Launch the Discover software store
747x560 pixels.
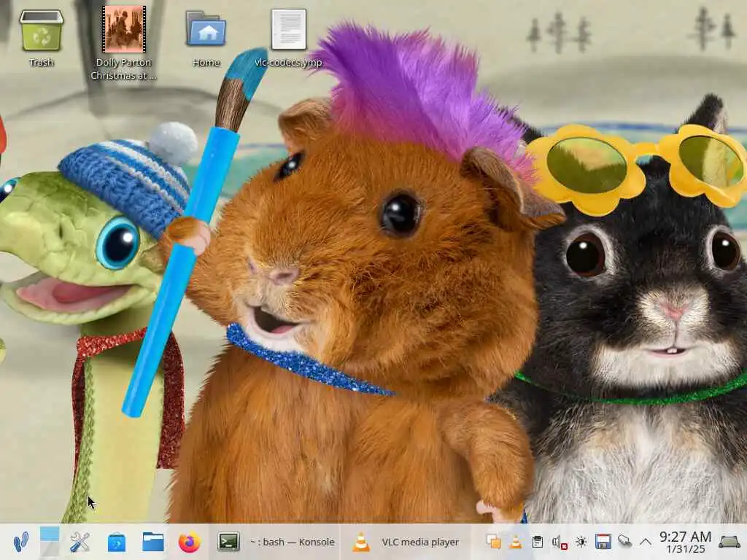[117, 542]
